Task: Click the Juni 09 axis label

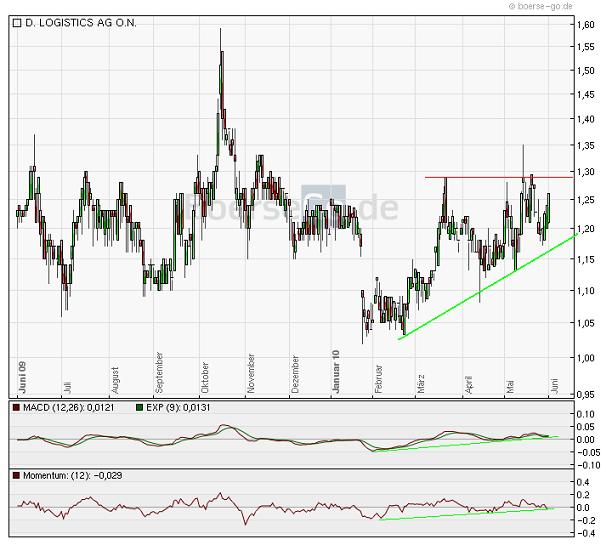Action: [22, 377]
